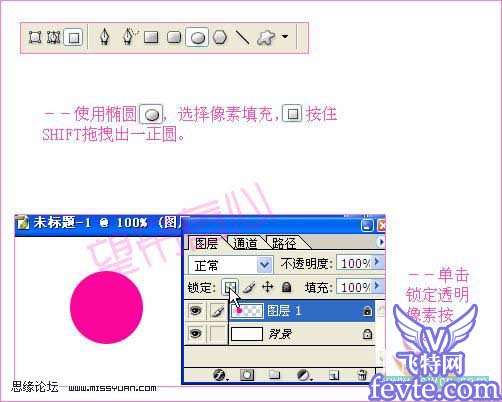
Task: Select the Line shape tool
Action: [242, 37]
